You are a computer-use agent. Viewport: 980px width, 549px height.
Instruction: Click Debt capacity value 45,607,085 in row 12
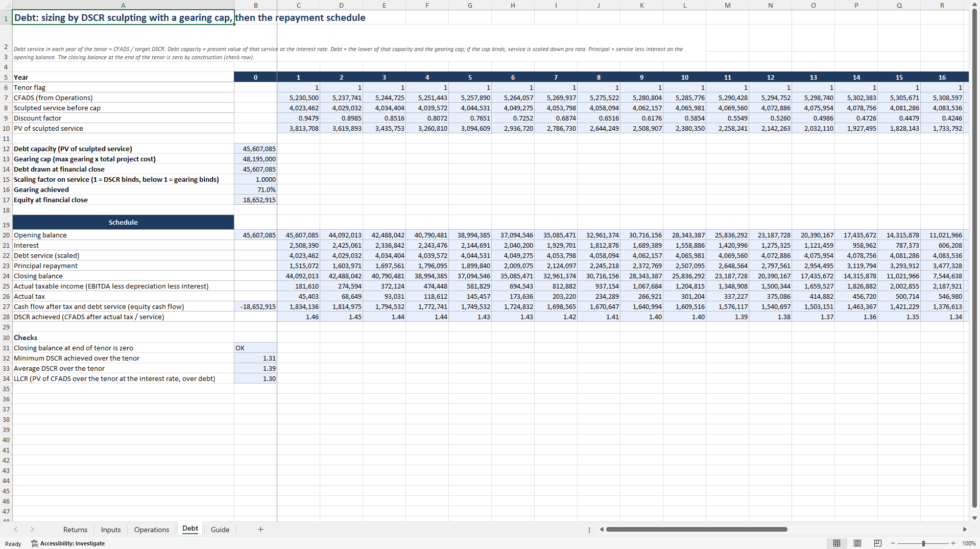click(x=255, y=149)
